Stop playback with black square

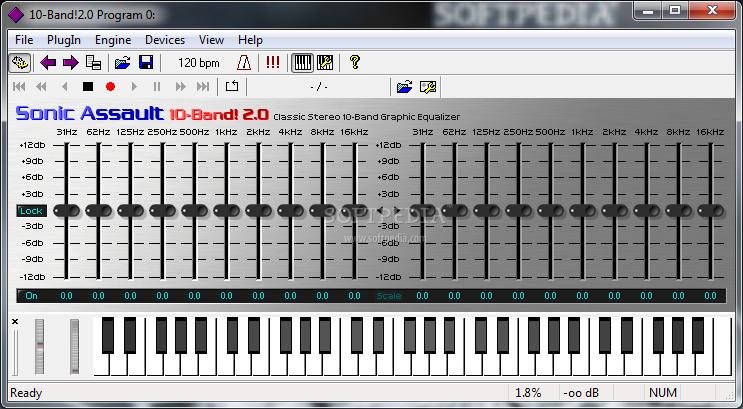tap(88, 87)
